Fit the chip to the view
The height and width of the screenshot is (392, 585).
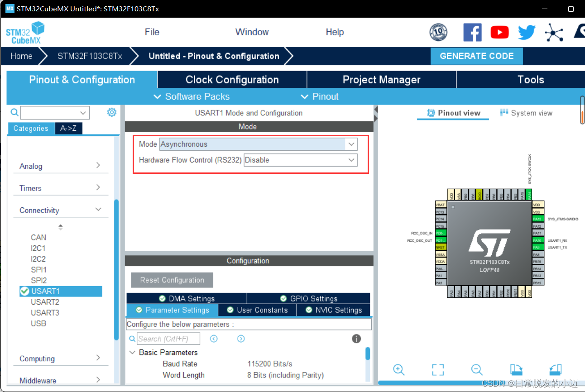pos(438,369)
